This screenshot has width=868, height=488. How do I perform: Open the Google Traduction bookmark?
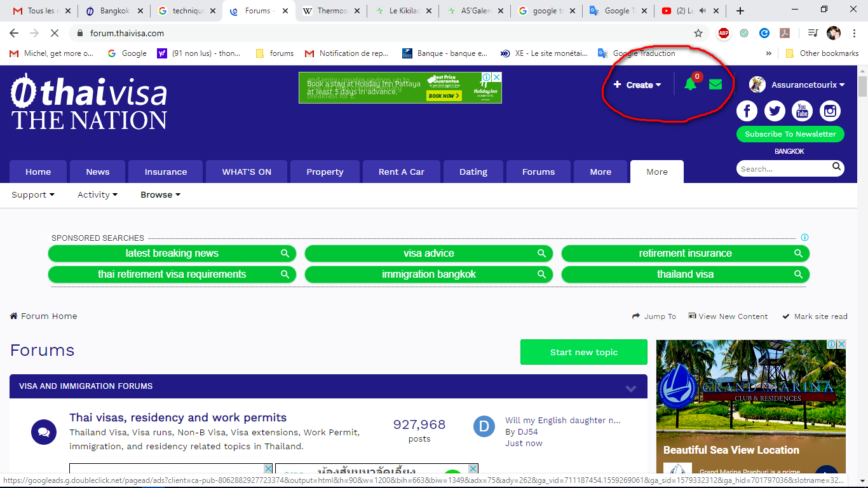click(x=637, y=53)
